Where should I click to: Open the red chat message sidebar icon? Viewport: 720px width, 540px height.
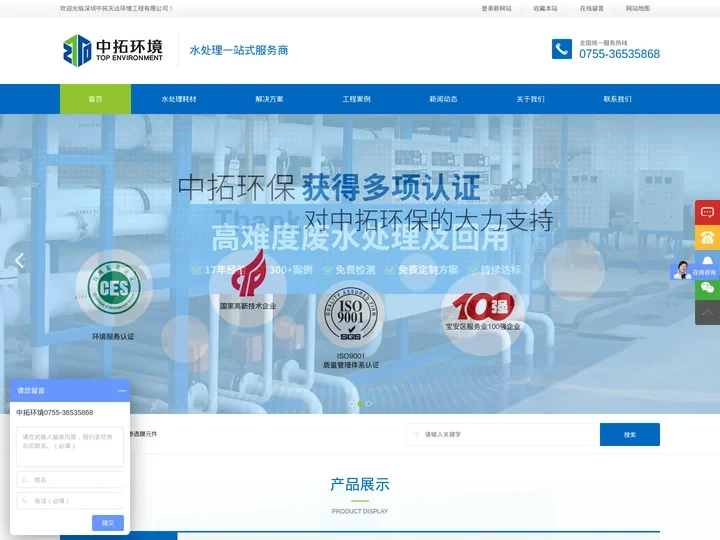point(707,212)
